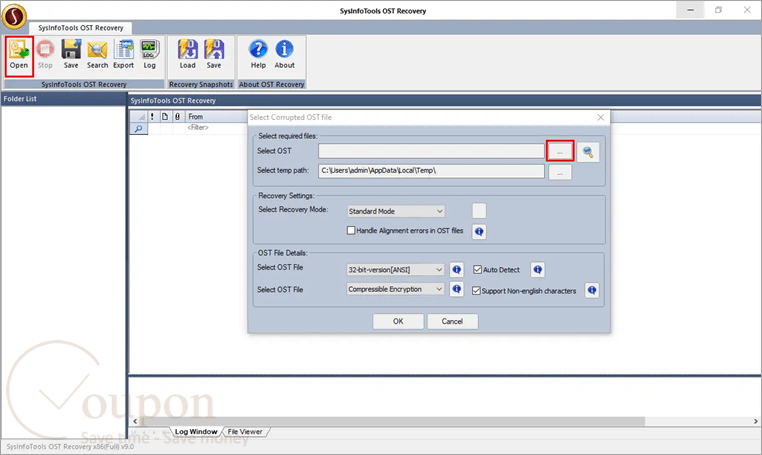The height and width of the screenshot is (455, 762).
Task: Click the blank button beside Standard Mode
Action: pyautogui.click(x=479, y=210)
